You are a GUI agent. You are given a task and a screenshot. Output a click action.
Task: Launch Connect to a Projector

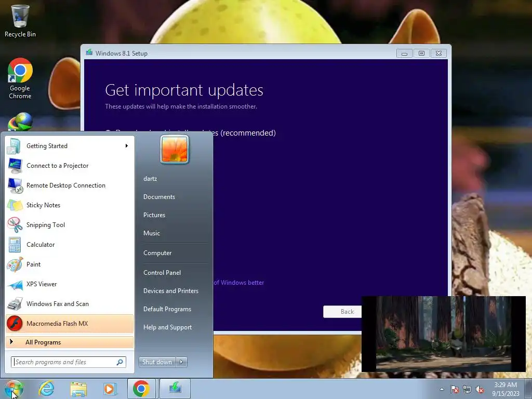coord(69,166)
